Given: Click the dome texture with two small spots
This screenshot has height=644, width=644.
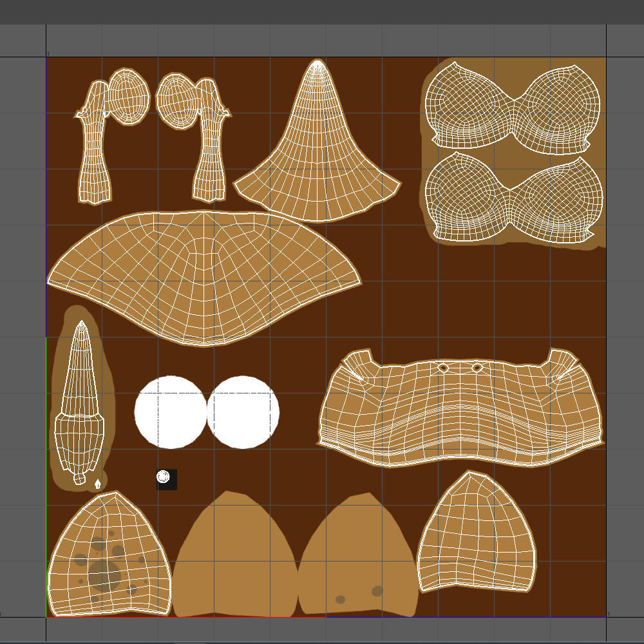Looking at the screenshot, I should (x=358, y=554).
